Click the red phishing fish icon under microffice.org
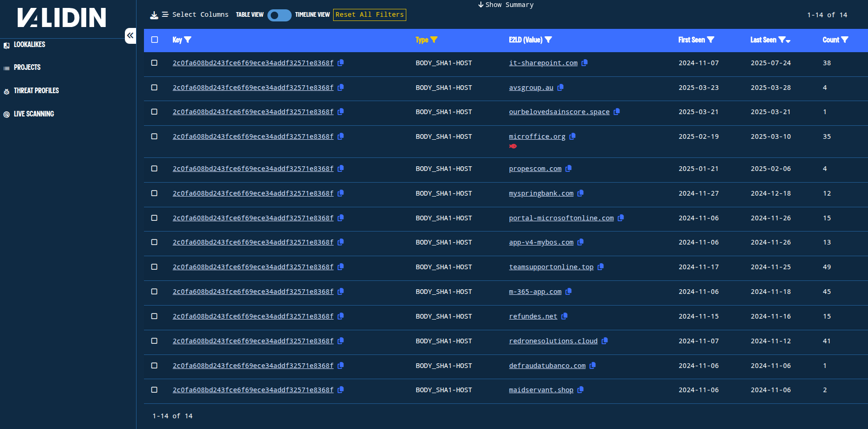Screen dimensions: 868x429 (513, 146)
